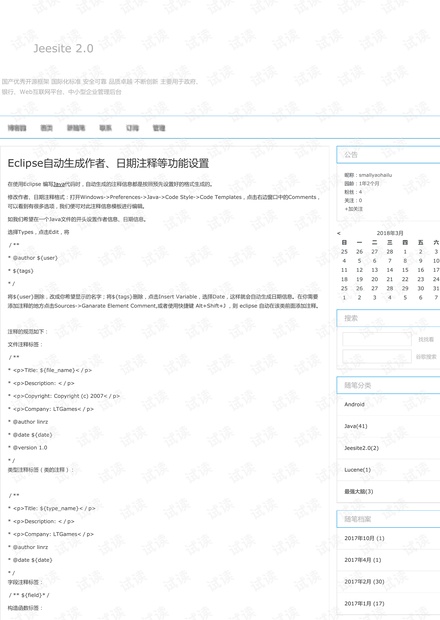Focus the search box beside 谷歌搜索
Screen dimensions: 440x620
coord(377,356)
